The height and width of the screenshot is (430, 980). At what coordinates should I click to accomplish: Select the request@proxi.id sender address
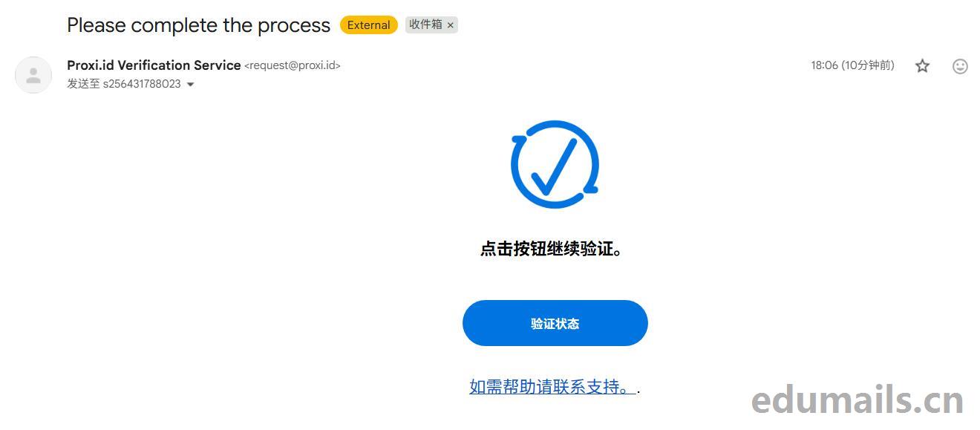293,65
